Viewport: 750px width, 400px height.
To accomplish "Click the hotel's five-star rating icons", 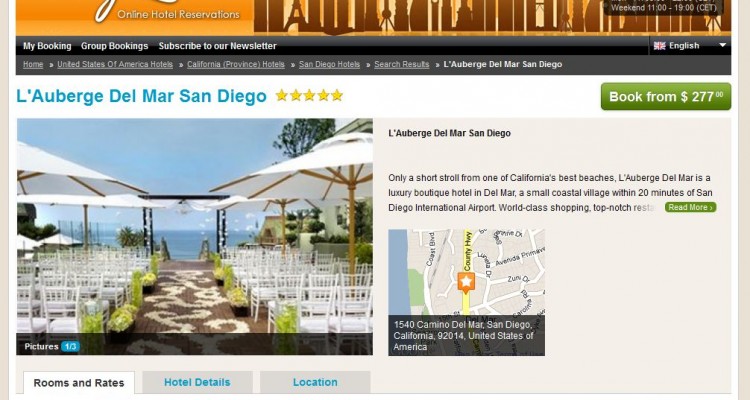I will click(309, 95).
